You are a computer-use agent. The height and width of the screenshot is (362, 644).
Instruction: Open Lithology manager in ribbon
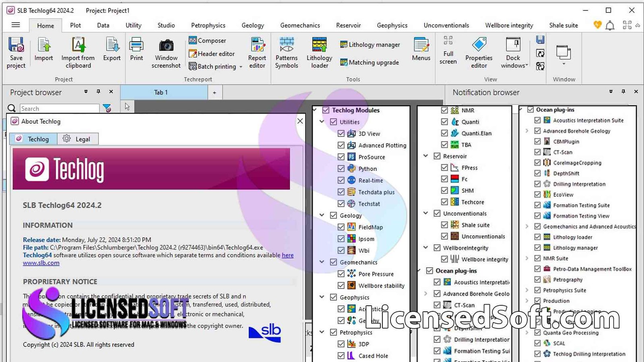pyautogui.click(x=370, y=45)
